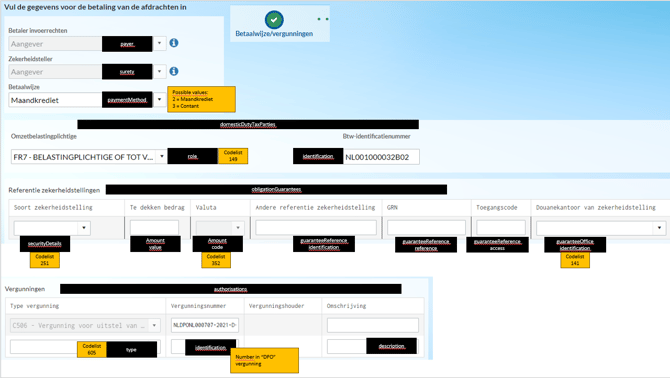Click the Te dekken bedrag input field
Image resolution: width=670 pixels, height=378 pixels.
(x=154, y=228)
